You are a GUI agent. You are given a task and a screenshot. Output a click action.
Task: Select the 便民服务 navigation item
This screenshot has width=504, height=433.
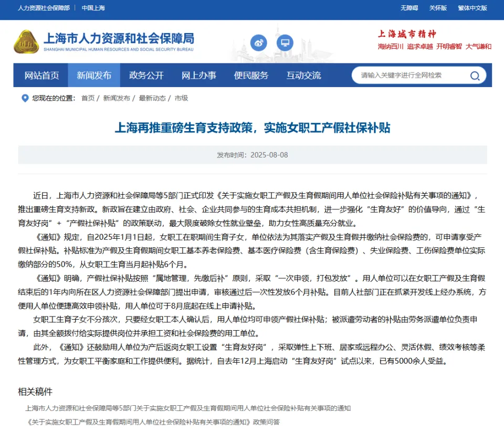tap(251, 75)
